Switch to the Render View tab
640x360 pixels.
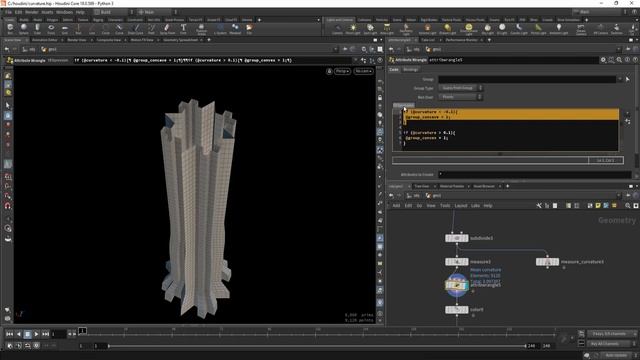pos(77,40)
